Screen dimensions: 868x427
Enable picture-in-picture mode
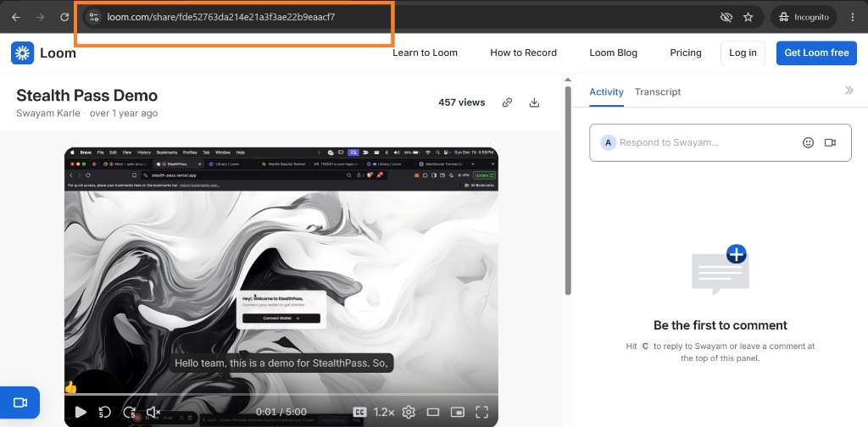[x=457, y=412]
